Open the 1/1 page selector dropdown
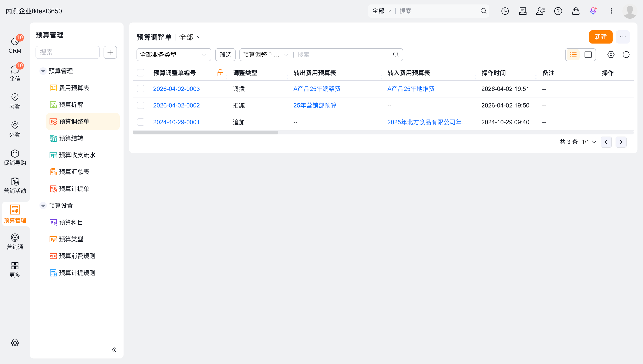This screenshot has height=364, width=643. 589,142
